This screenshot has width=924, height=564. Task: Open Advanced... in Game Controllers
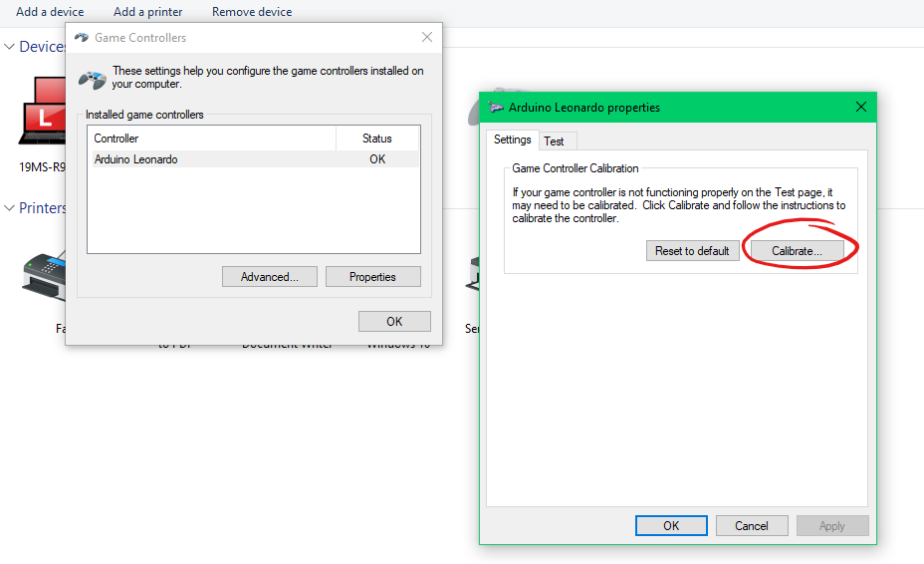click(x=269, y=277)
